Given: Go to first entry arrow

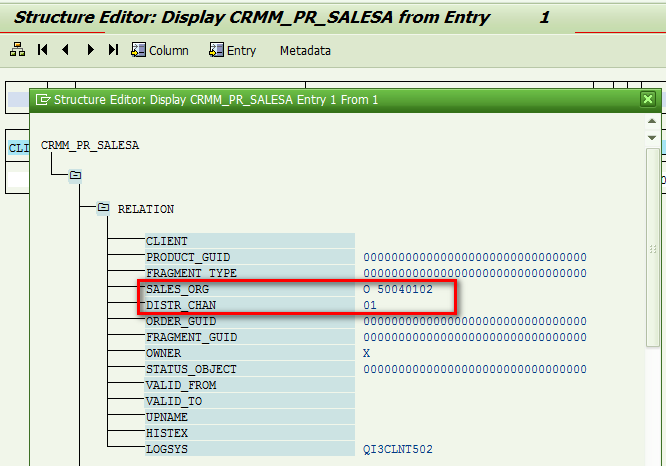Looking at the screenshot, I should point(42,50).
